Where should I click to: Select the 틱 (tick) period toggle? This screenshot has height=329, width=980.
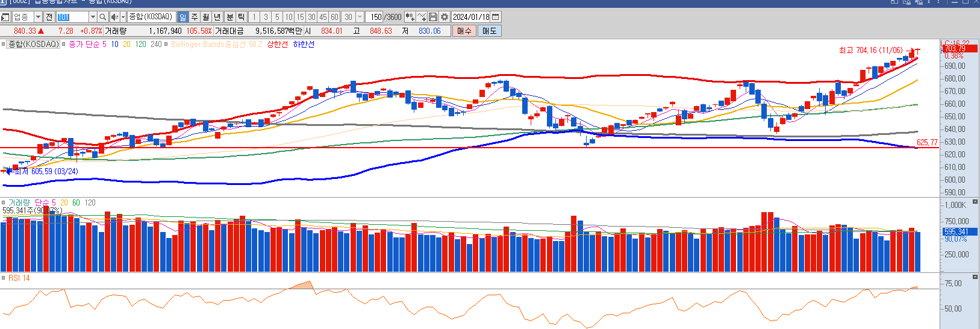(x=242, y=17)
